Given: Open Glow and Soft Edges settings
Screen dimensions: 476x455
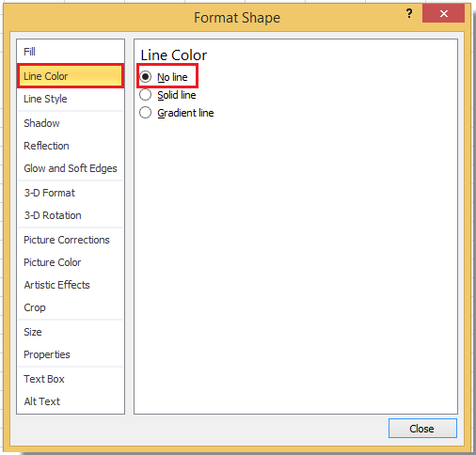Looking at the screenshot, I should (71, 168).
